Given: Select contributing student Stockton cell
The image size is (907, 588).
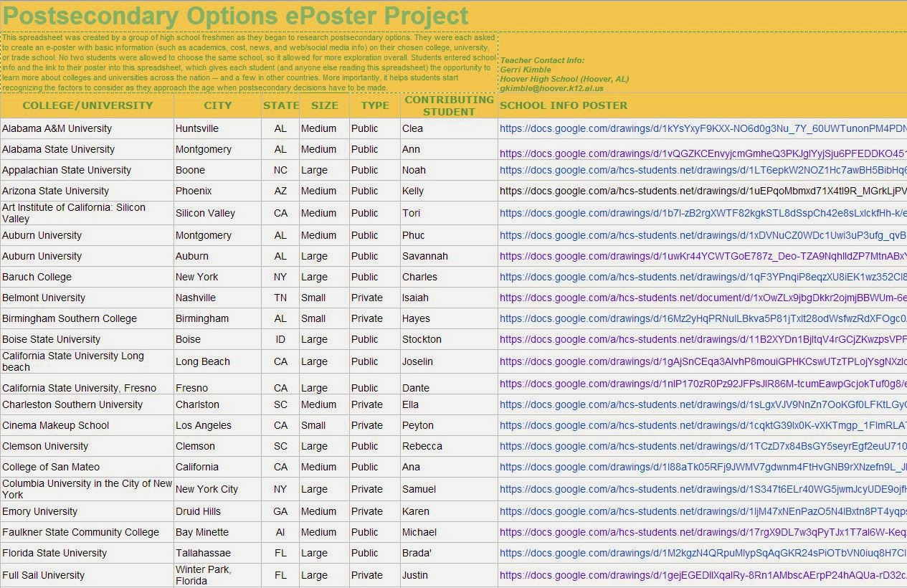Looking at the screenshot, I should tap(449, 339).
